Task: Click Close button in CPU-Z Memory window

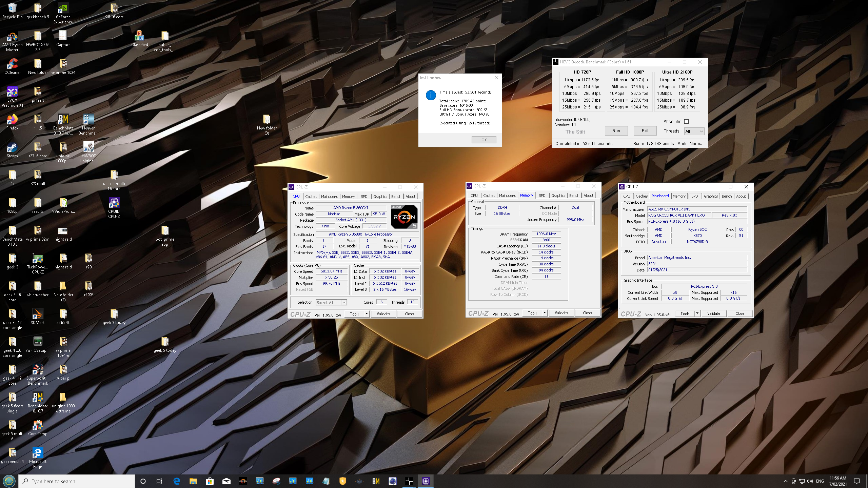Action: [x=587, y=313]
